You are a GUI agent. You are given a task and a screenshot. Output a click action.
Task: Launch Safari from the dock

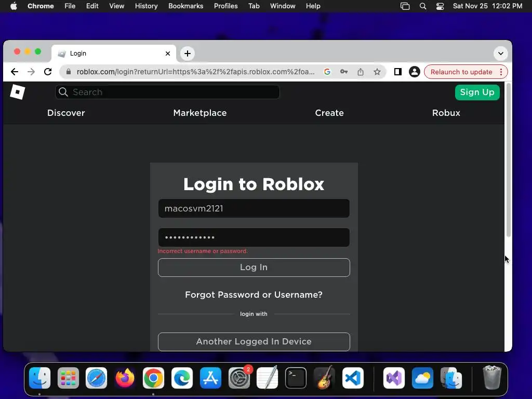tap(96, 378)
